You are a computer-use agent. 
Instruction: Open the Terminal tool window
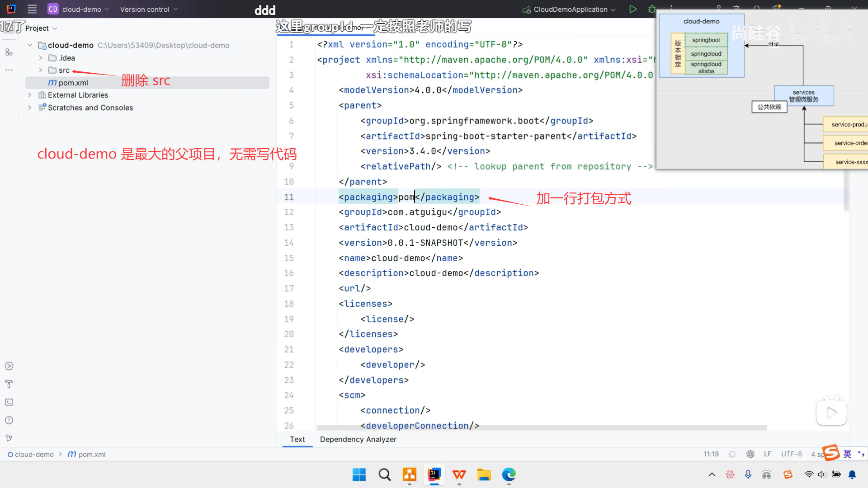(x=9, y=402)
